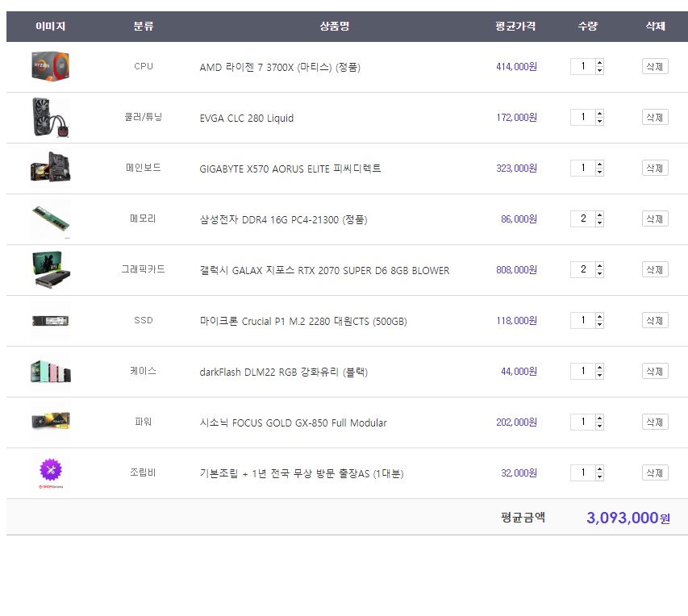Increase quantity for GALAX RTX 2070 SUPER

click(x=599, y=266)
